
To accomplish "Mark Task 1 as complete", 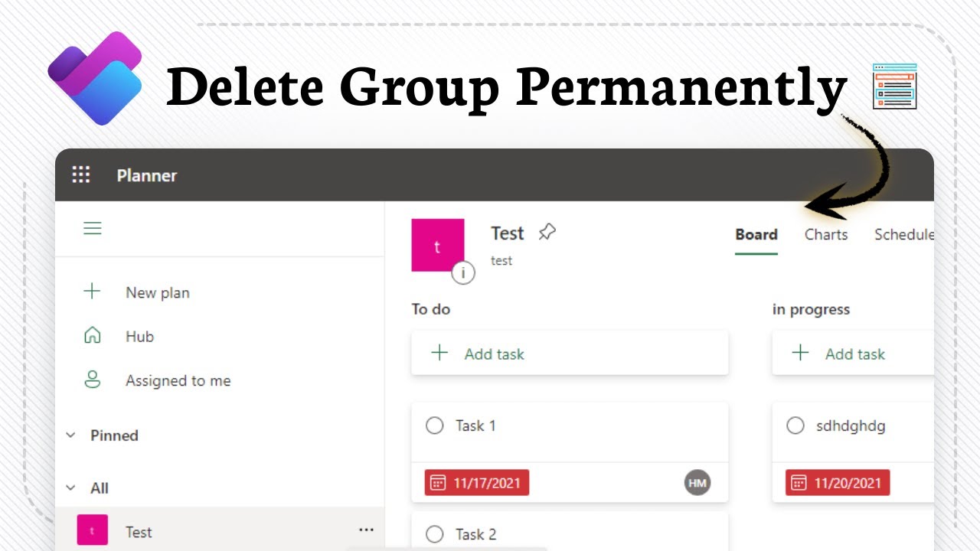I will click(x=435, y=425).
